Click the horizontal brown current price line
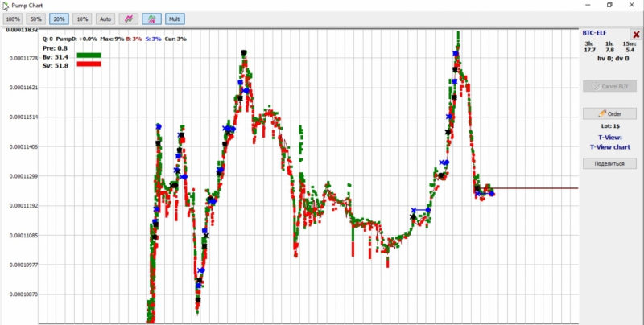The width and height of the screenshot is (644, 325). pos(534,188)
